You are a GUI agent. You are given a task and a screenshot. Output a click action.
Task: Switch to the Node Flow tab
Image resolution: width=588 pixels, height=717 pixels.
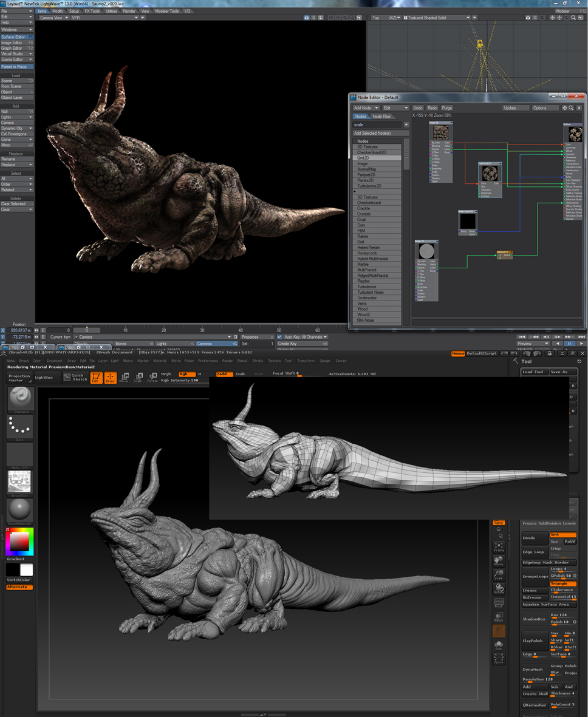(381, 117)
